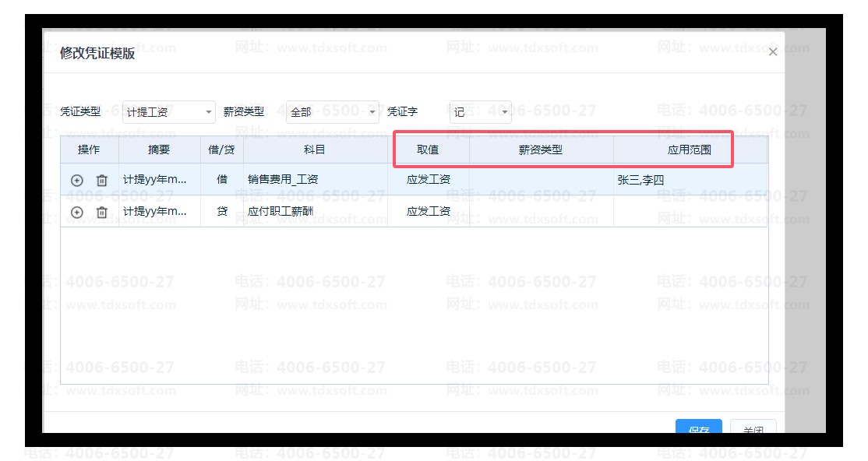Select the 张三,李四 应用范围 cell
Screen dimensions: 868x461
click(689, 180)
